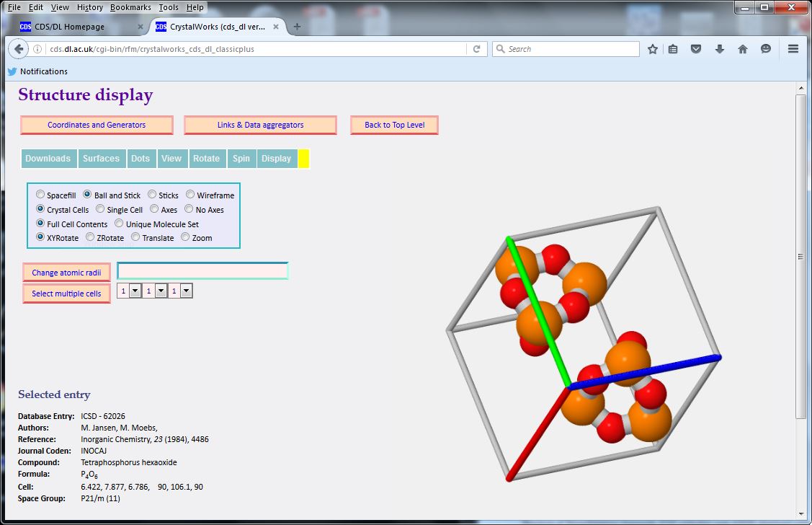This screenshot has height=525, width=812.
Task: Open the Display panel tab
Action: [x=277, y=159]
